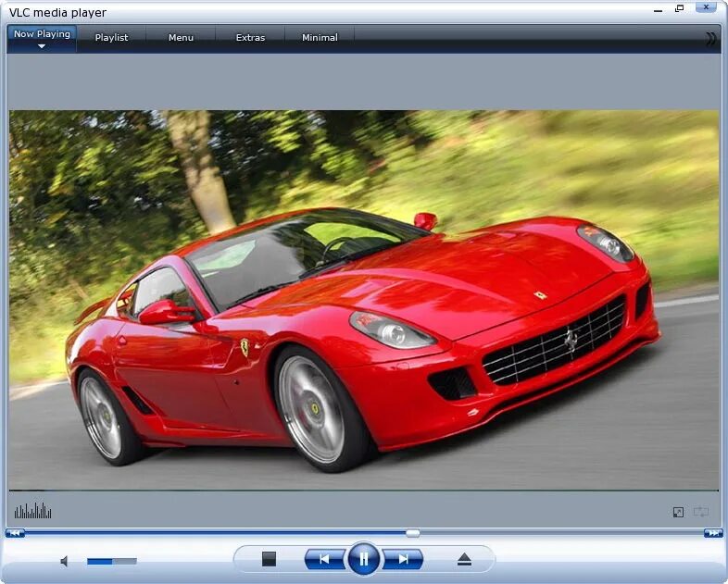The image size is (728, 584).
Task: Click the seek bar position handle
Action: (x=413, y=533)
